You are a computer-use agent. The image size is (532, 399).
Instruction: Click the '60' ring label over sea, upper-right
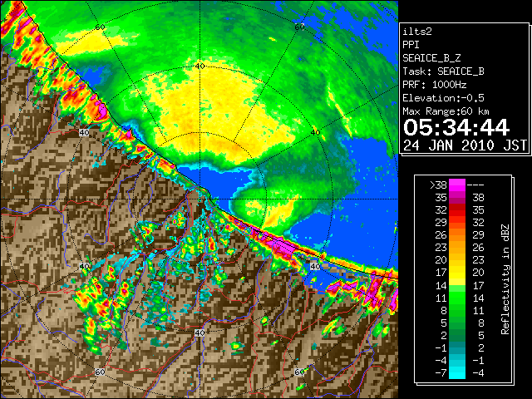pos(299,27)
